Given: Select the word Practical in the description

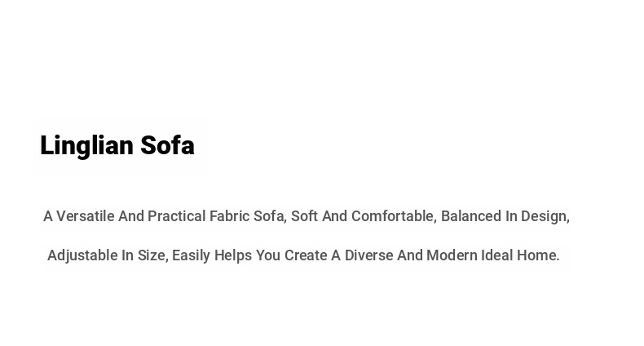Looking at the screenshot, I should coord(177,216).
